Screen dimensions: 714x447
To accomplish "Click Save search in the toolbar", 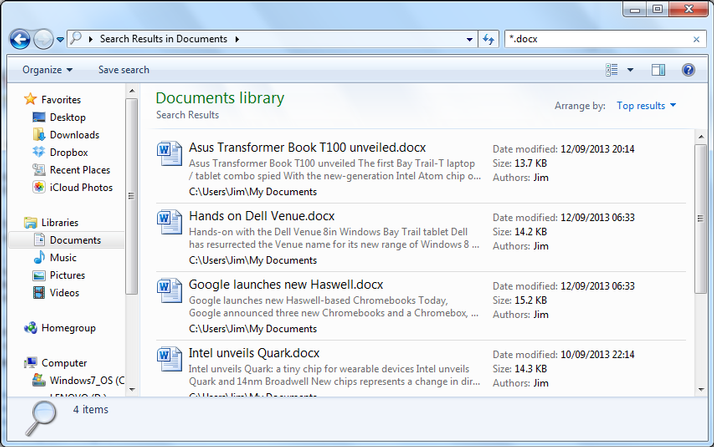I will tap(123, 70).
